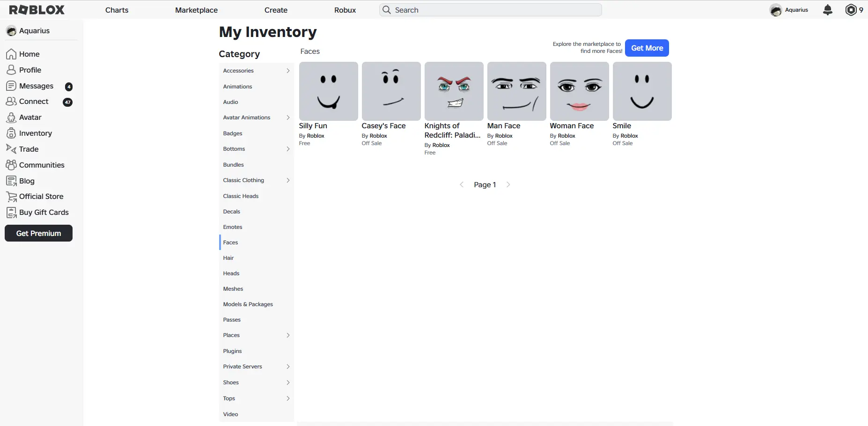Click the sidebar Aquarius avatar picture

click(x=11, y=31)
